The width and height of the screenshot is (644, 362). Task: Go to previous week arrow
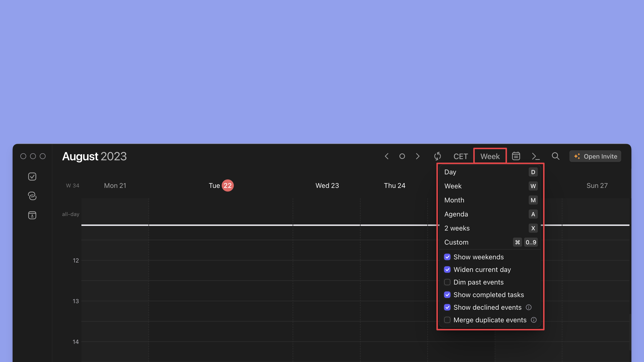386,156
